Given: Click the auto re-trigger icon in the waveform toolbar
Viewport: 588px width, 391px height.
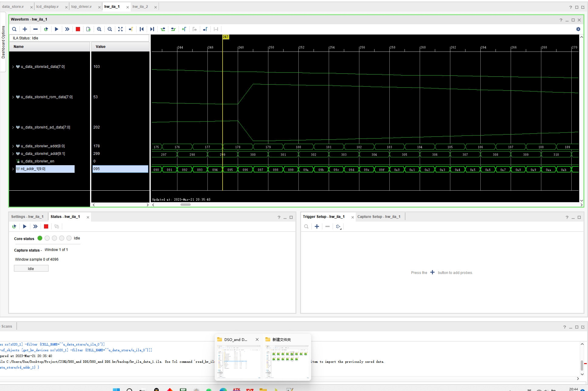Looking at the screenshot, I should [46, 29].
